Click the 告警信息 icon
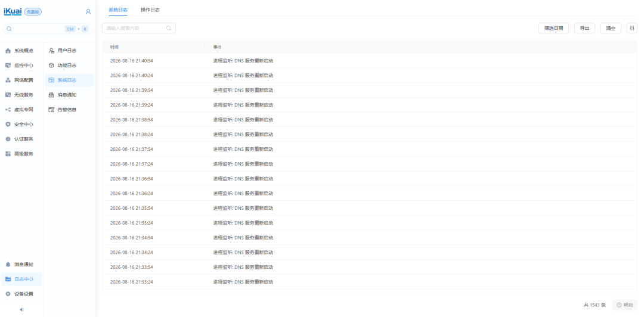 [x=51, y=110]
